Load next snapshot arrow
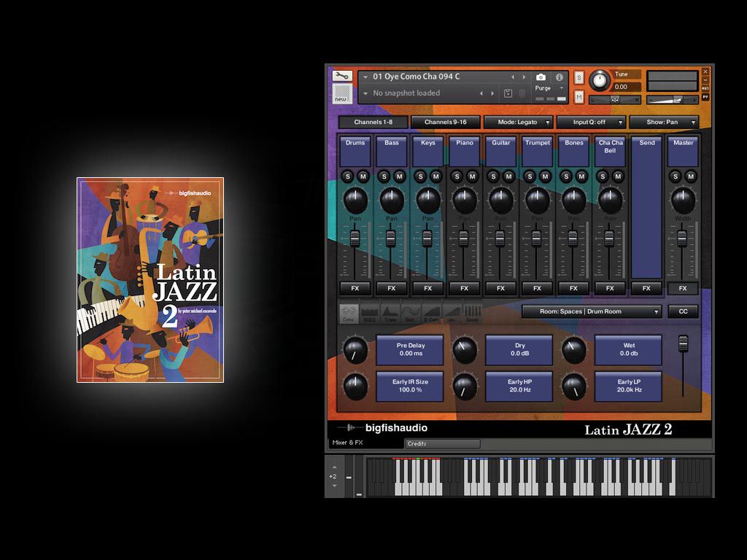747x560 pixels. [x=492, y=93]
